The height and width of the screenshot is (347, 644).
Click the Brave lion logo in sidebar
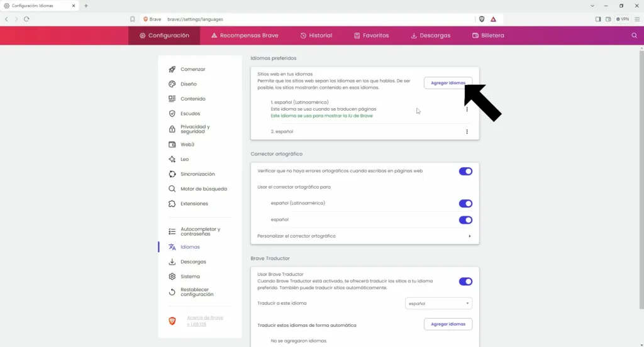tap(172, 321)
